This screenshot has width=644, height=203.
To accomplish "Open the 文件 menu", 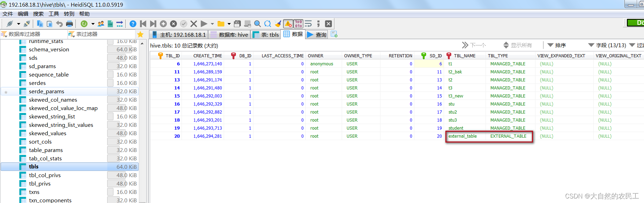I will click(x=8, y=14).
